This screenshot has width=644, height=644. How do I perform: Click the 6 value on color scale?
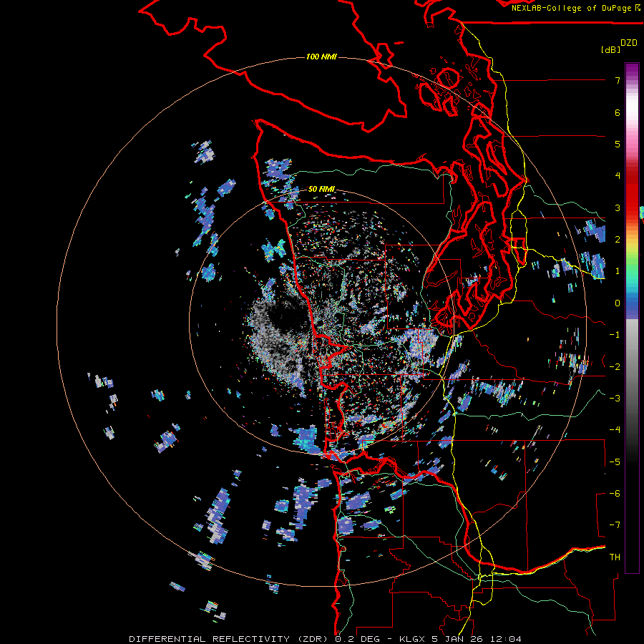618,112
